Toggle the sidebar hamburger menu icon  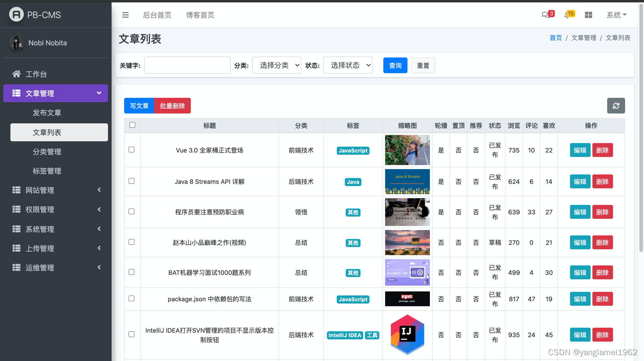click(125, 15)
